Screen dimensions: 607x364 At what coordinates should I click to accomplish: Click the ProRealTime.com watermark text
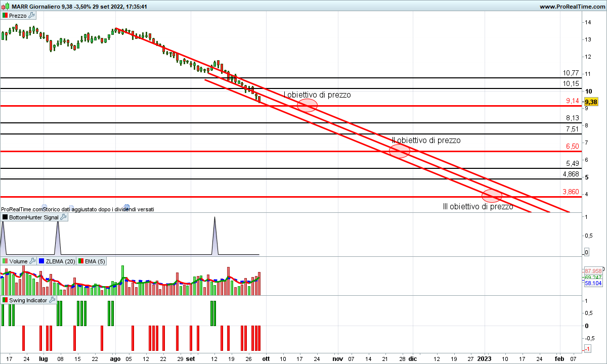pyautogui.click(x=21, y=209)
